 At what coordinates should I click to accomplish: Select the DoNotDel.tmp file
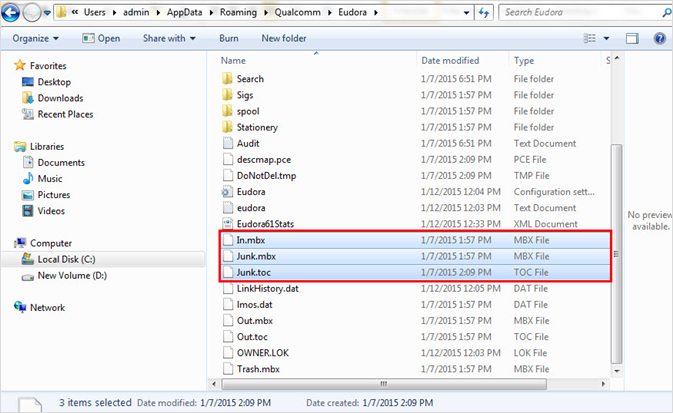click(x=266, y=176)
